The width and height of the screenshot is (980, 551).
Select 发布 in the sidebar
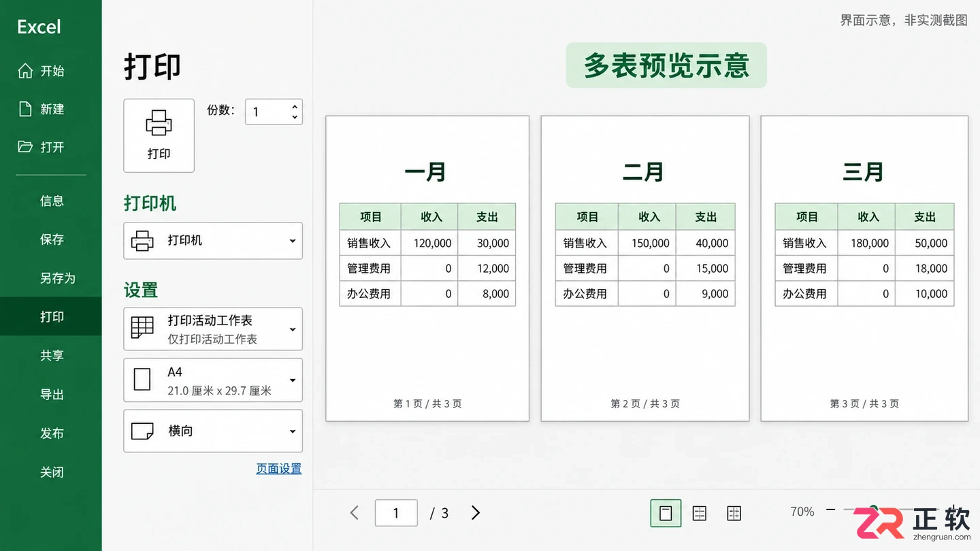click(x=52, y=433)
